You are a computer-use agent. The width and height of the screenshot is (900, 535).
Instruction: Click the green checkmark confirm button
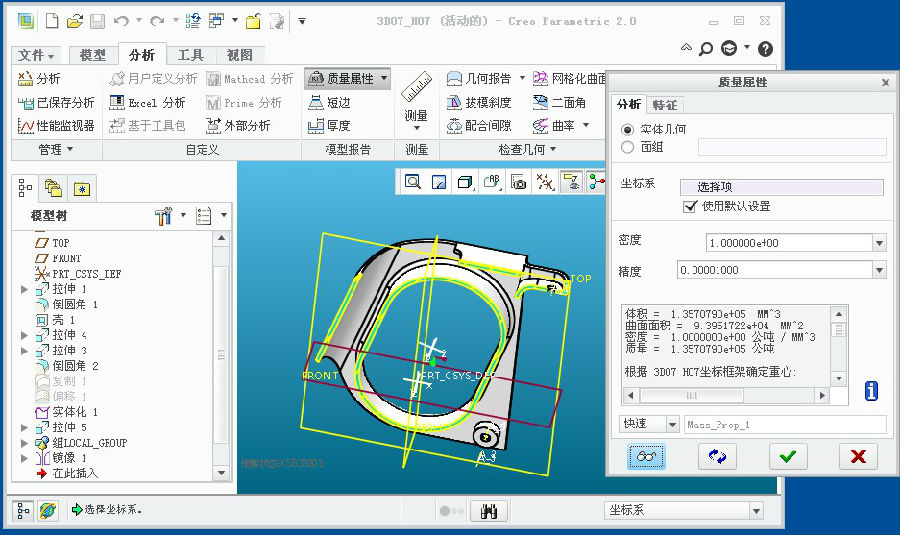(x=788, y=456)
